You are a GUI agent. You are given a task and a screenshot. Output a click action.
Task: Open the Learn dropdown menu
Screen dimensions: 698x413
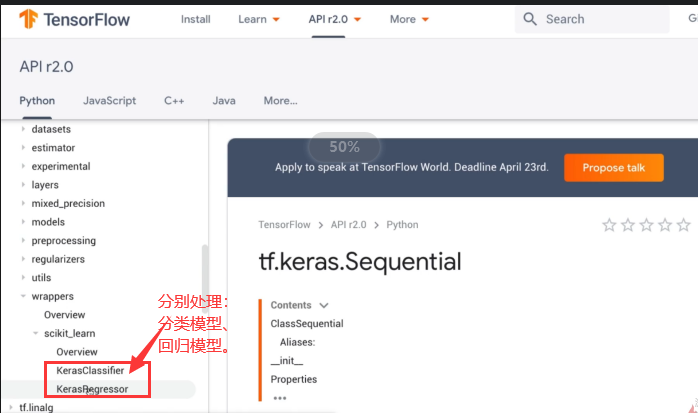click(259, 19)
